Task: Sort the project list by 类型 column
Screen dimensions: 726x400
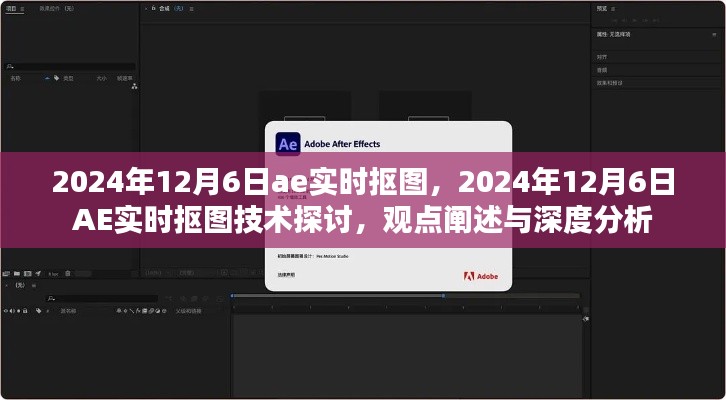Action: click(x=68, y=78)
